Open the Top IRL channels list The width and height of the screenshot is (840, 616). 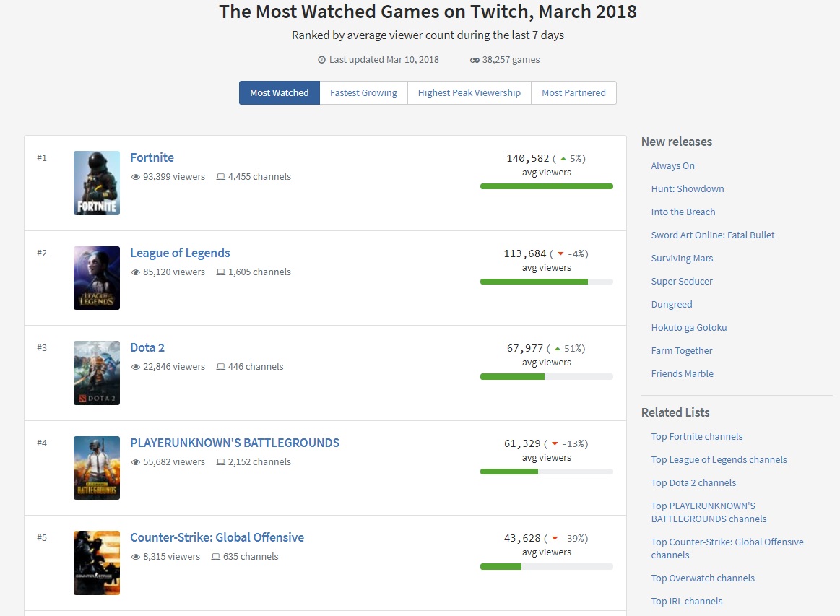[x=687, y=602]
